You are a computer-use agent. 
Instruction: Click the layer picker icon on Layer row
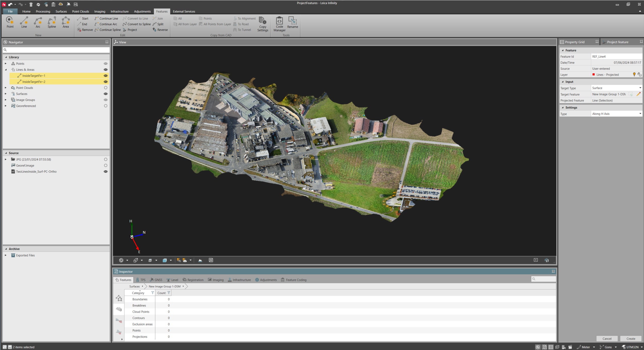tap(639, 75)
